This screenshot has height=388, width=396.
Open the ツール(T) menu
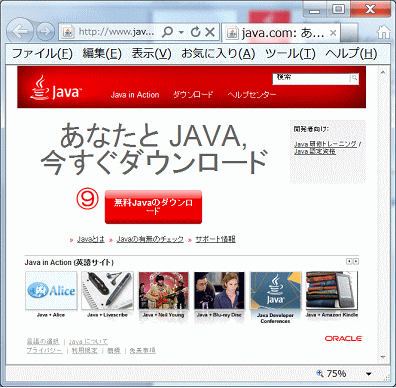pos(290,53)
